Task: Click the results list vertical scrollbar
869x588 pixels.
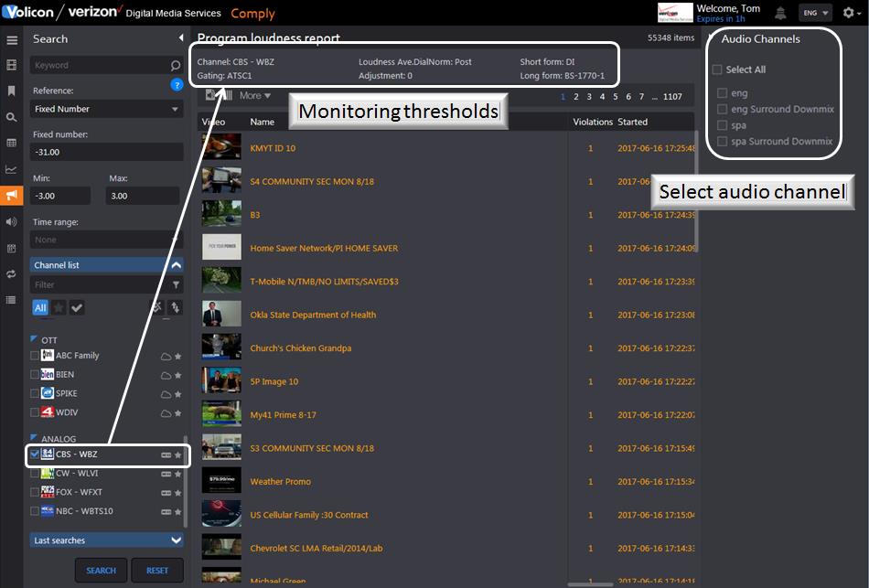Action: 697,191
